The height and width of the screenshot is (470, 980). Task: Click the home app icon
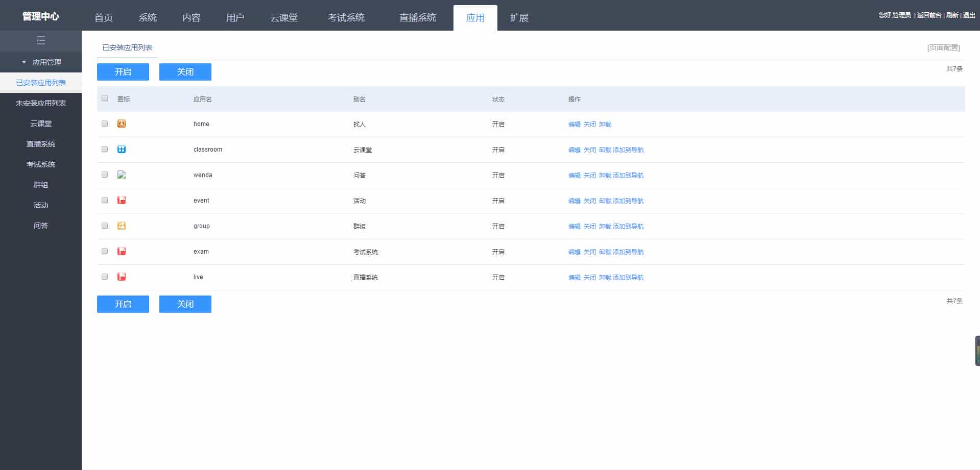(x=122, y=123)
